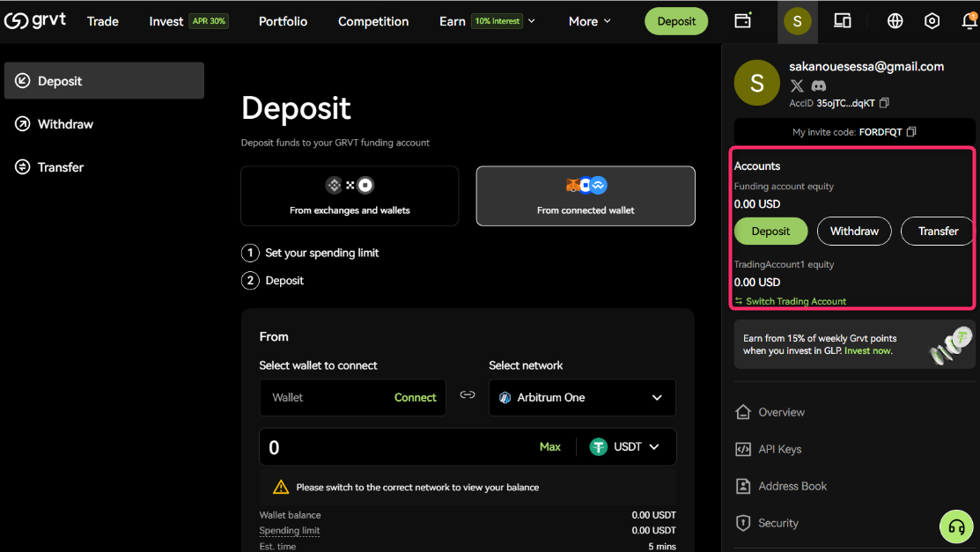Click Connect in the wallet field
This screenshot has height=552, width=980.
415,398
